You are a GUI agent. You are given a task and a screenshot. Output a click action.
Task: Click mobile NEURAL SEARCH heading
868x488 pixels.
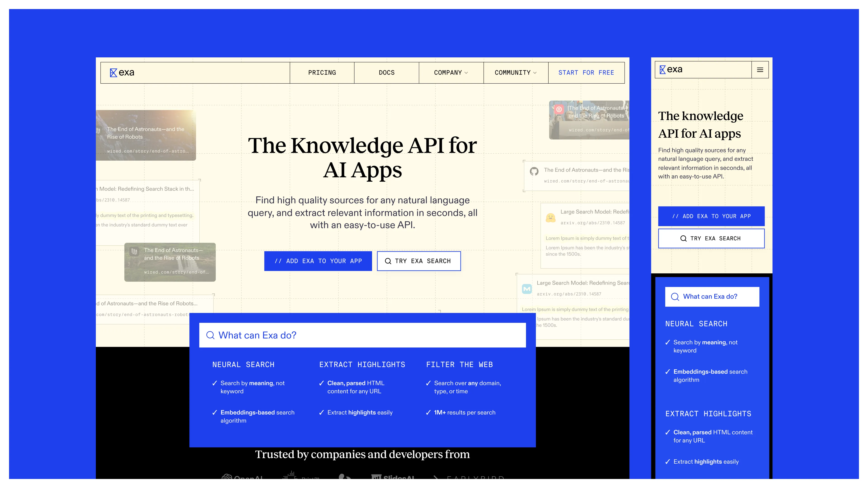[696, 324]
